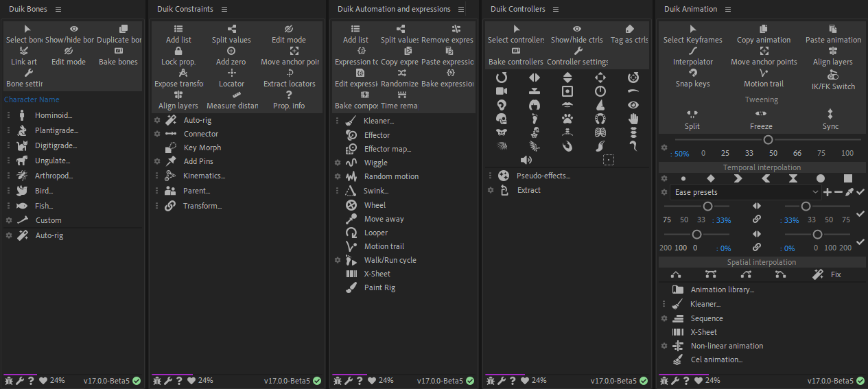Screen dimensions: 868x389
Task: Click the Tweening slider handle
Action: 768,140
